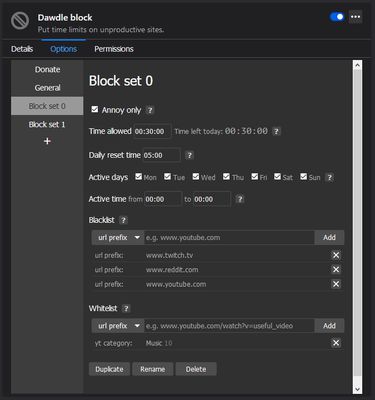The image size is (375, 400).
Task: Click the Dawdle block extension logo icon
Action: click(20, 20)
